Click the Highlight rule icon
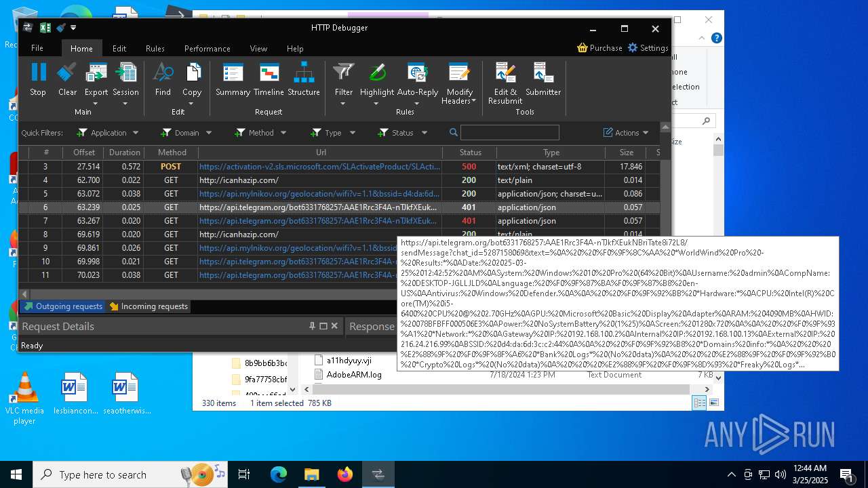The width and height of the screenshot is (868, 488). pos(377,73)
